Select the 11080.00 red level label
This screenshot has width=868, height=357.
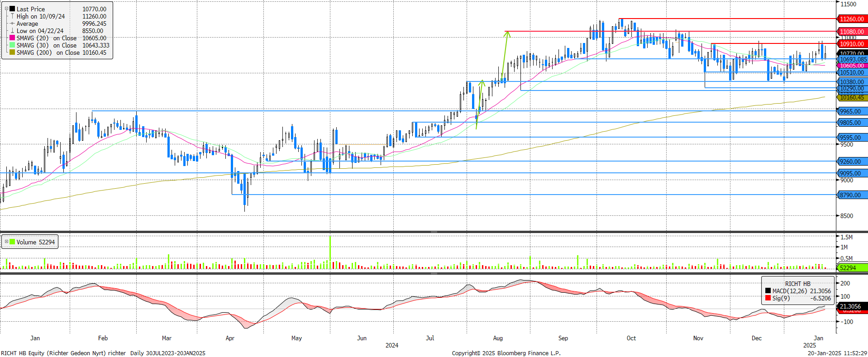852,32
